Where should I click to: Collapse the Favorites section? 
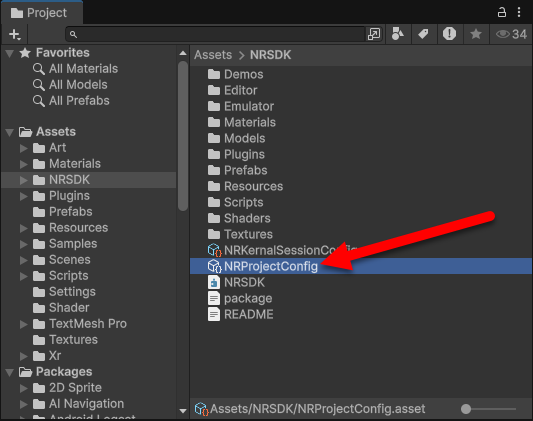[x=10, y=53]
